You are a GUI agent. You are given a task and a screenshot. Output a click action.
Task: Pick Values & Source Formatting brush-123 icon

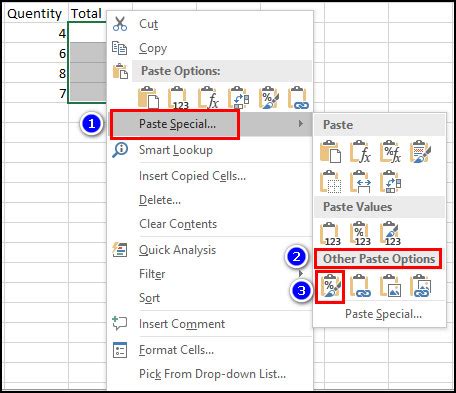(390, 234)
